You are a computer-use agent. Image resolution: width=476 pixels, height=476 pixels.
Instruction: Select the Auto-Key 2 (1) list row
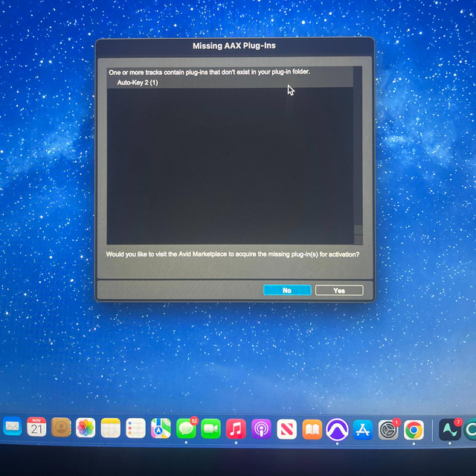(x=230, y=83)
